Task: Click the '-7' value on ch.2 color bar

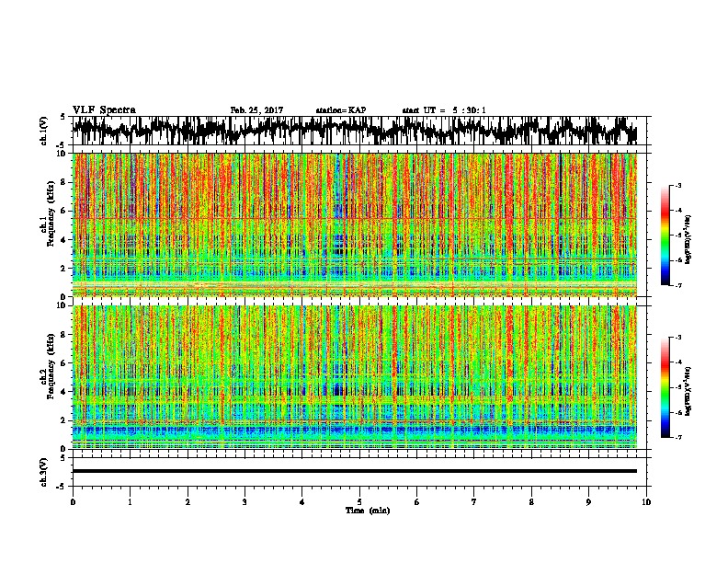Action: [678, 438]
